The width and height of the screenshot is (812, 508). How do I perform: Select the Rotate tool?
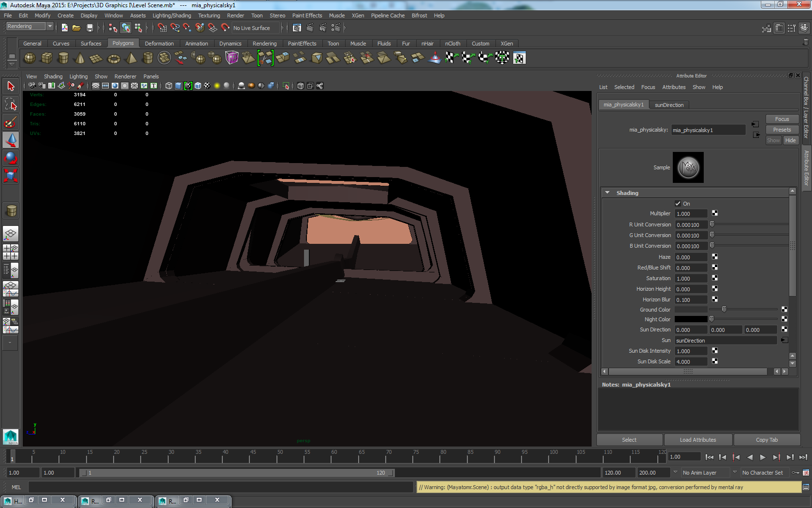click(x=11, y=158)
